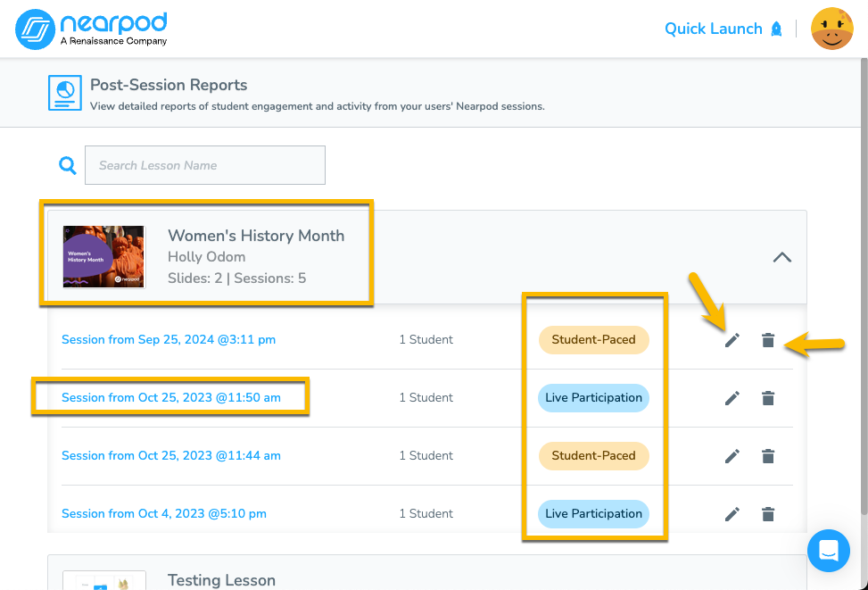Image resolution: width=868 pixels, height=590 pixels.
Task: Open Session from Oct 4, 2023 report
Action: pos(164,514)
